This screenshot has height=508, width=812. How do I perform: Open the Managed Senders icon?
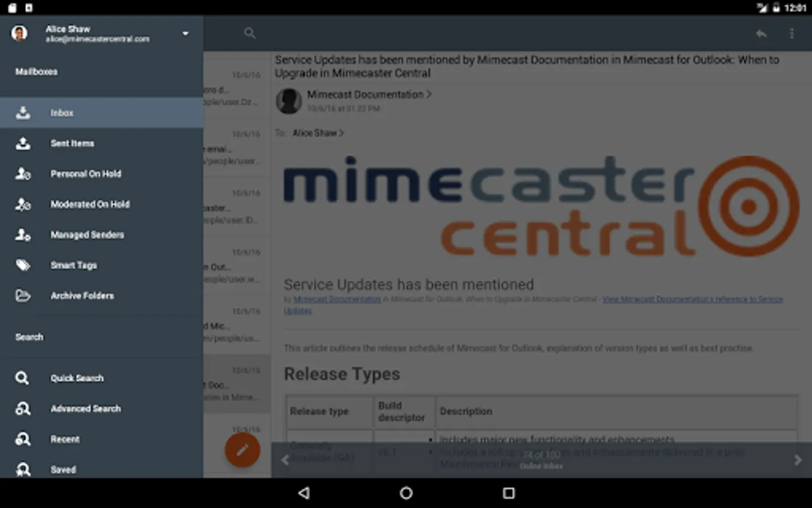coord(23,235)
